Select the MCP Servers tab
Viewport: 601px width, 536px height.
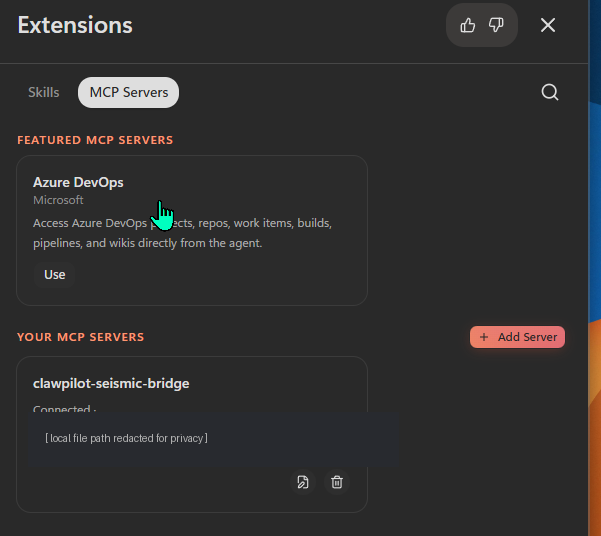click(128, 92)
